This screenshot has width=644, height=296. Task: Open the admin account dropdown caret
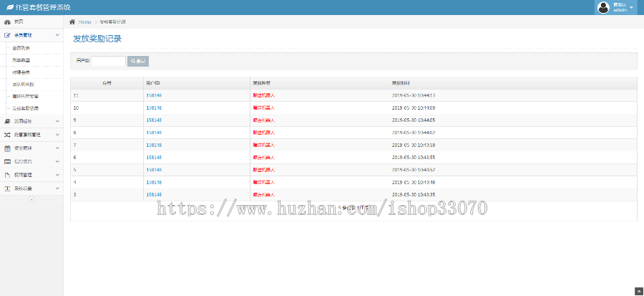click(x=631, y=7)
